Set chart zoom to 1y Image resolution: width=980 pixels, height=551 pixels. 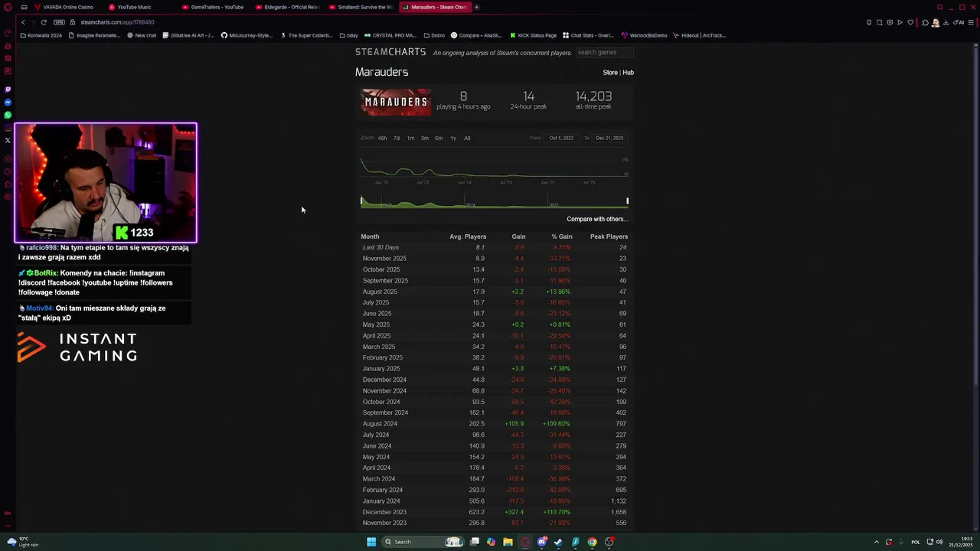(453, 138)
